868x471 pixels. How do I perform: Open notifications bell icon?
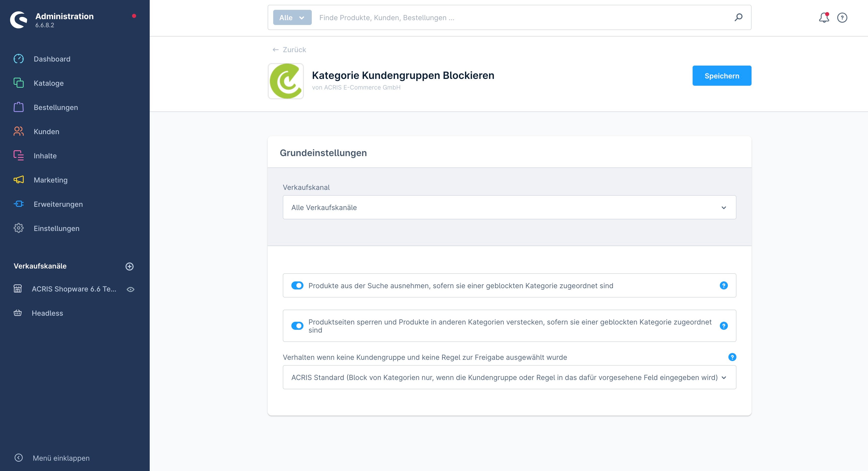pyautogui.click(x=824, y=18)
